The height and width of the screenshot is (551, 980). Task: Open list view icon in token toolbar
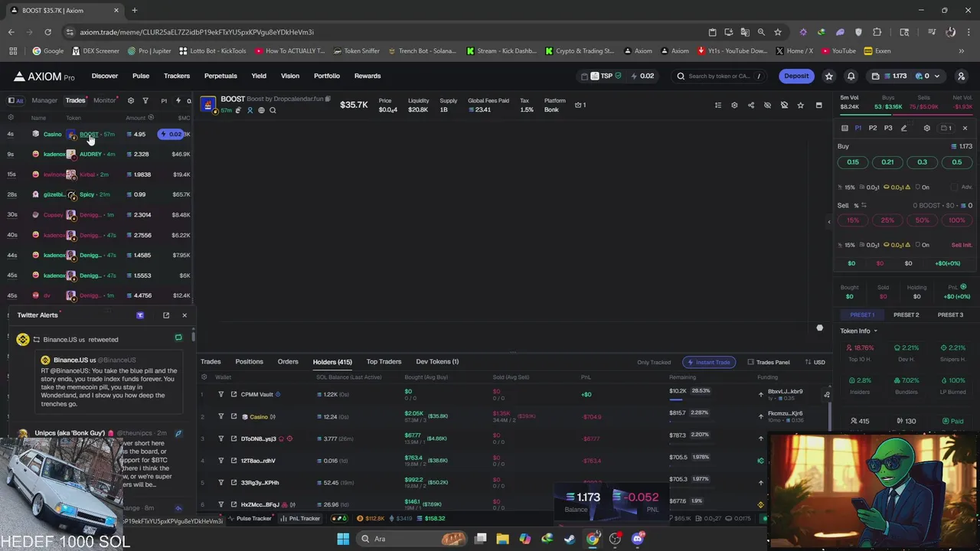[718, 105]
